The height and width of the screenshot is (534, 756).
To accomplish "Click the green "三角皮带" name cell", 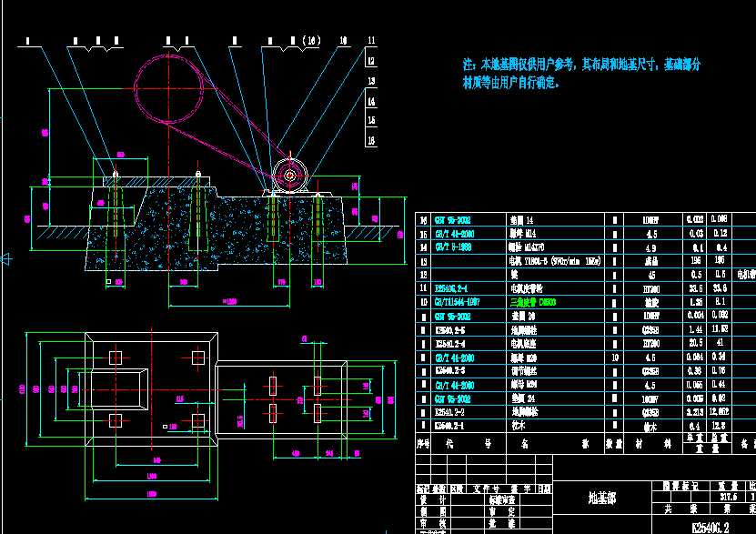I will click(533, 303).
